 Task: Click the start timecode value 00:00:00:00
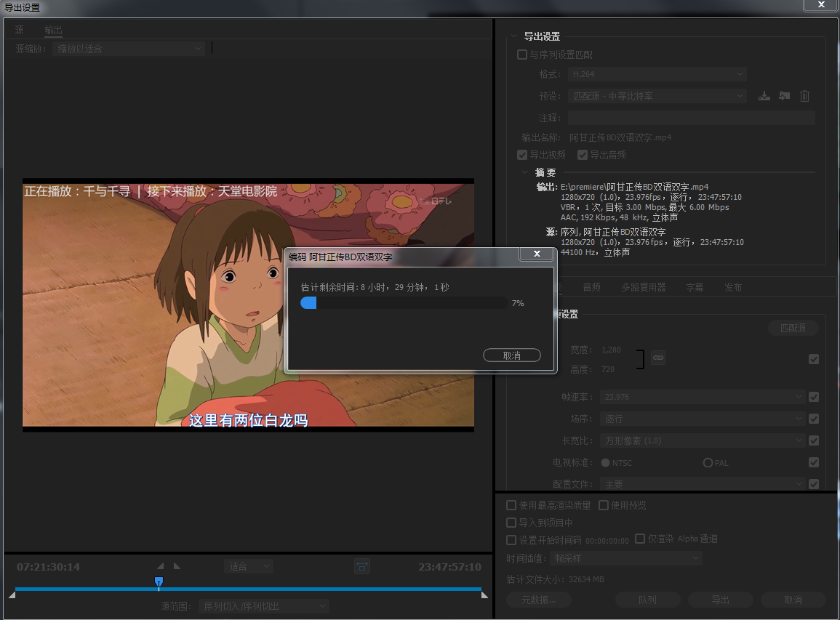point(607,541)
